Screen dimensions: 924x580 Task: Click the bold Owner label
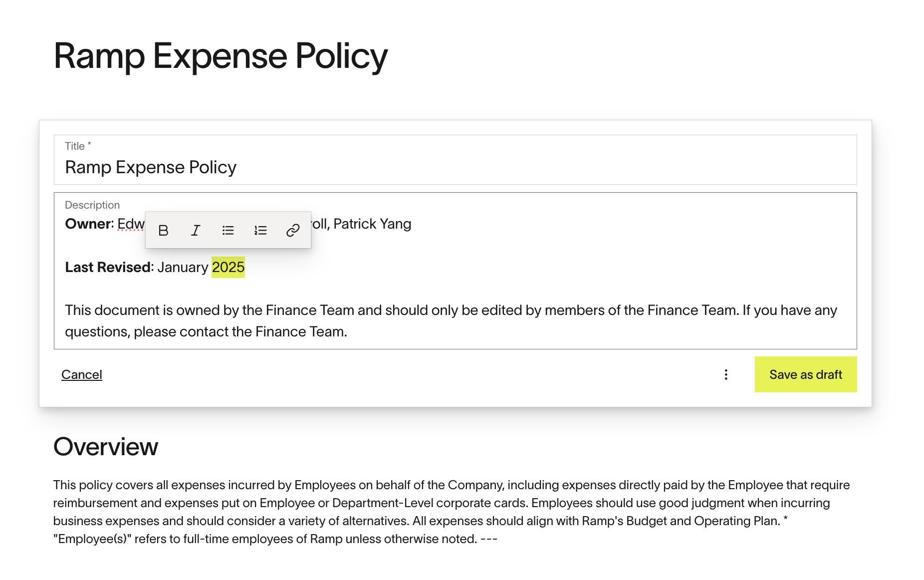tap(89, 224)
